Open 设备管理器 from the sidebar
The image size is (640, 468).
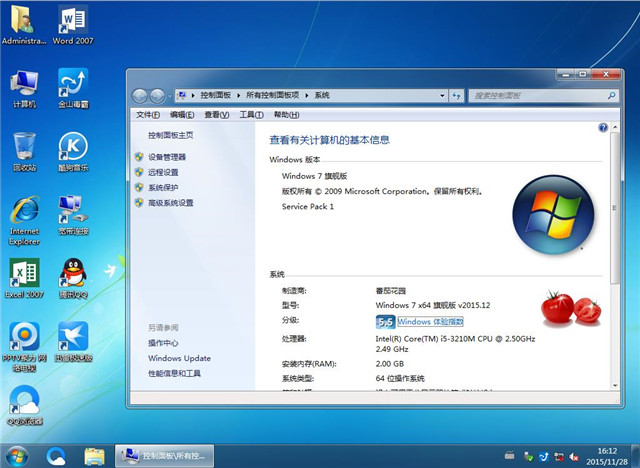(167, 157)
